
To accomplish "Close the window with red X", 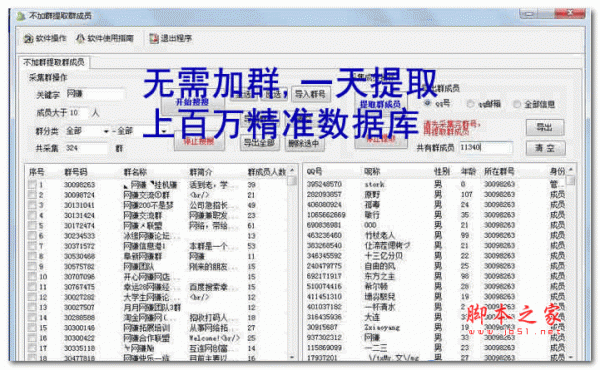I will 570,13.
